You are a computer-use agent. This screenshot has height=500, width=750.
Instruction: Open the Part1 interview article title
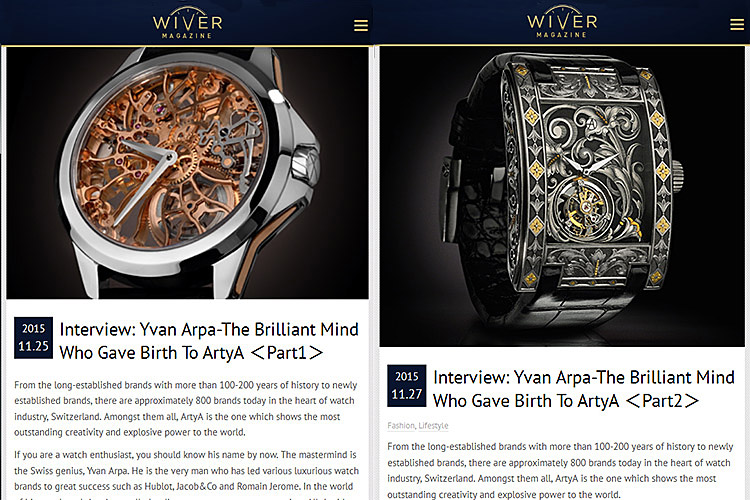[x=209, y=341]
